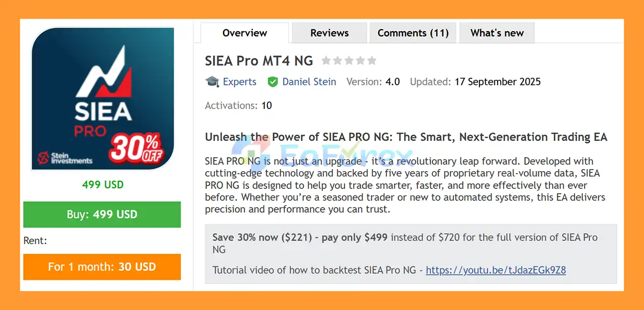Select the Overview tab

click(x=245, y=33)
